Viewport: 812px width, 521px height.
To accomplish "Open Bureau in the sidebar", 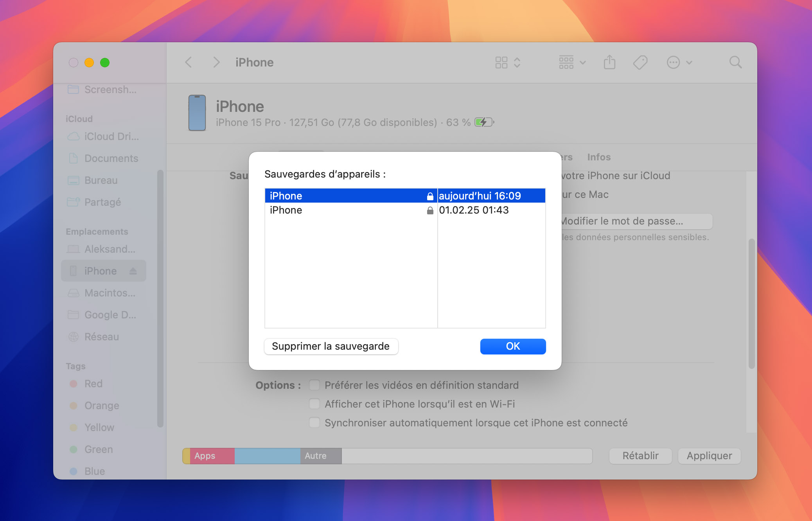I will pos(104,180).
